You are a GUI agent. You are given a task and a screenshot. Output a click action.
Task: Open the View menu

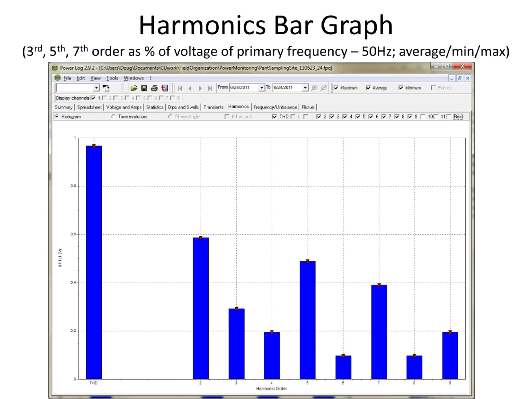click(x=95, y=78)
